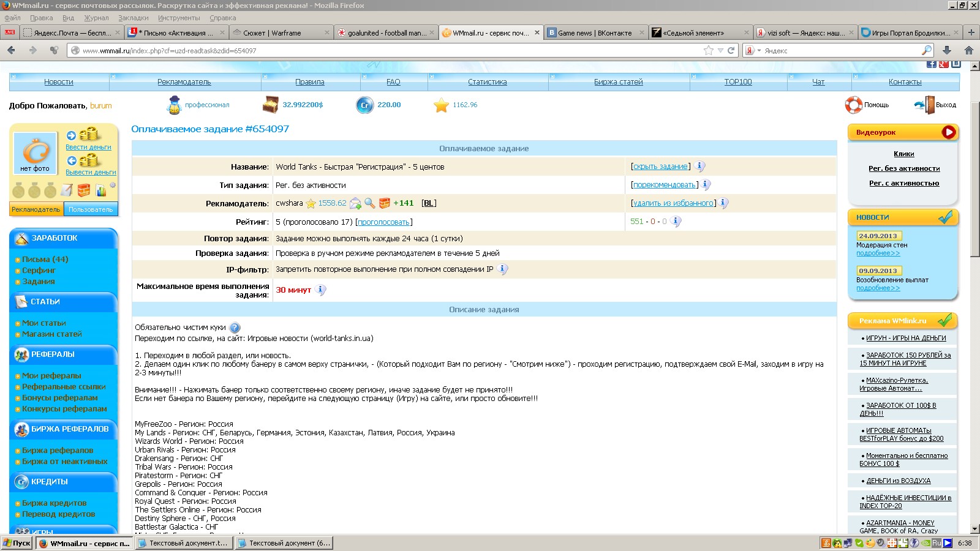Screen dimensions: 980x551
Task: Click the magnifier icon next to advertiser cwshara
Action: click(370, 203)
